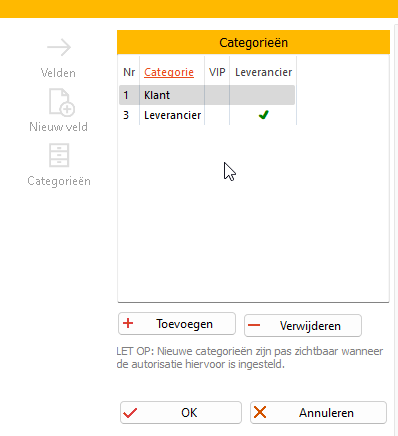Toggle VIP cell for the Leverancier row

coord(217,115)
